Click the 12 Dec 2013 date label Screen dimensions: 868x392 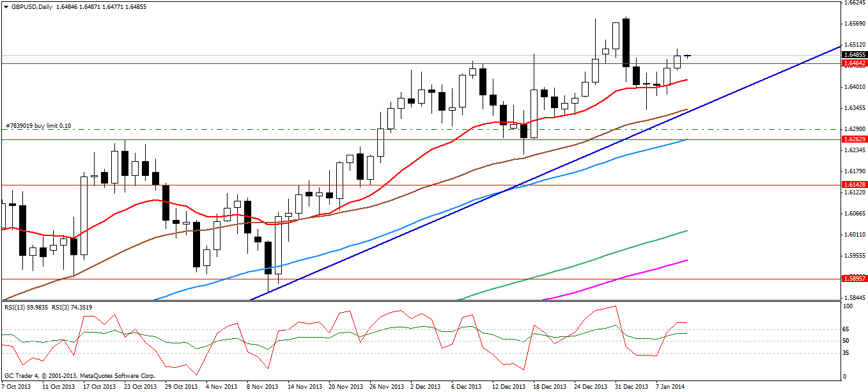pos(509,387)
